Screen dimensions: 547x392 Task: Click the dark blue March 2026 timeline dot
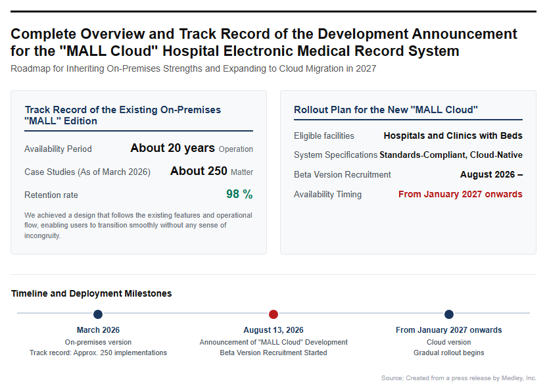[x=98, y=314]
